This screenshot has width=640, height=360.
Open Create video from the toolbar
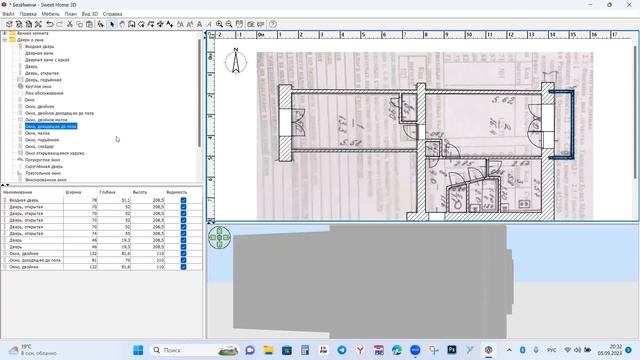[x=260, y=24]
